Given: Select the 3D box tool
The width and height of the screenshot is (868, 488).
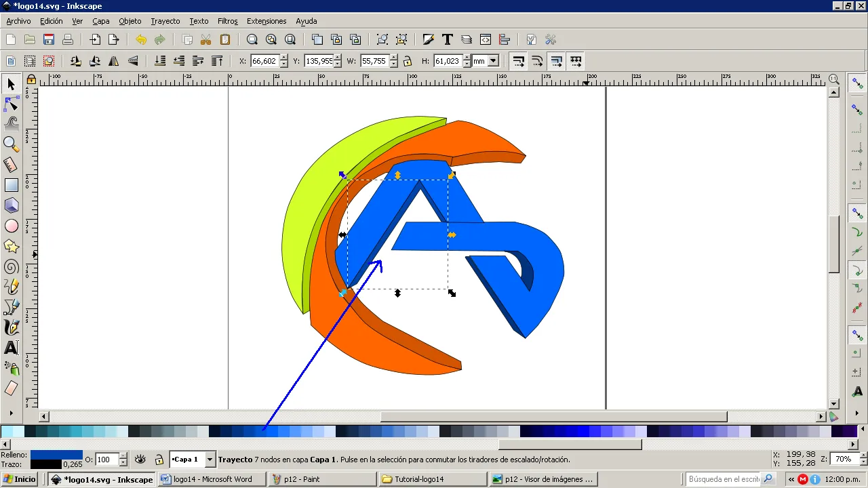Looking at the screenshot, I should 11,205.
